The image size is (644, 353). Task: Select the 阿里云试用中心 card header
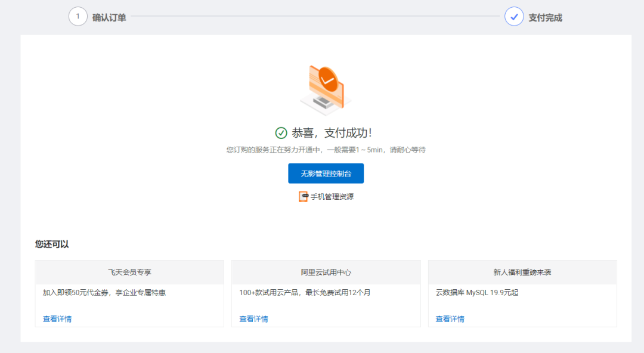(326, 272)
